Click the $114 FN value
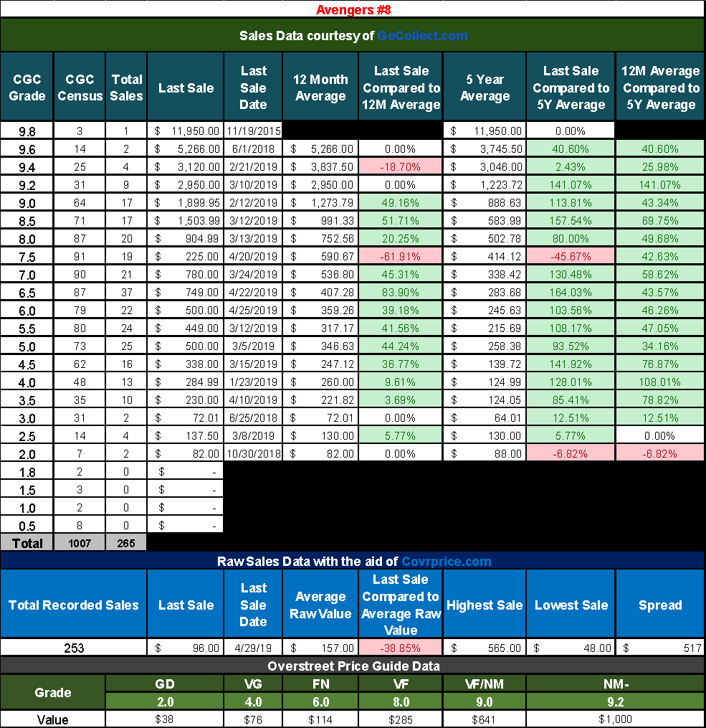This screenshot has height=728, width=706. [x=320, y=719]
